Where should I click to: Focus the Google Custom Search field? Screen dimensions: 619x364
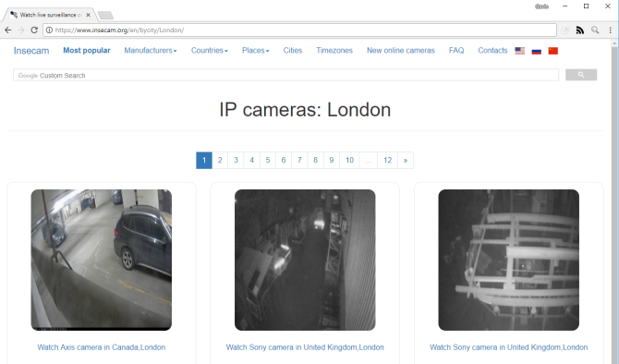285,75
